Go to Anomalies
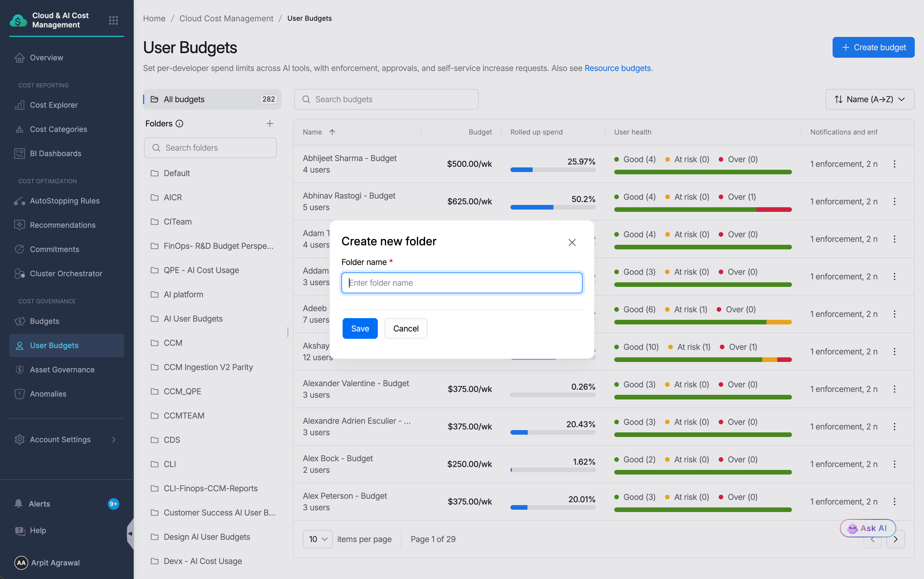924x579 pixels. pyautogui.click(x=48, y=394)
